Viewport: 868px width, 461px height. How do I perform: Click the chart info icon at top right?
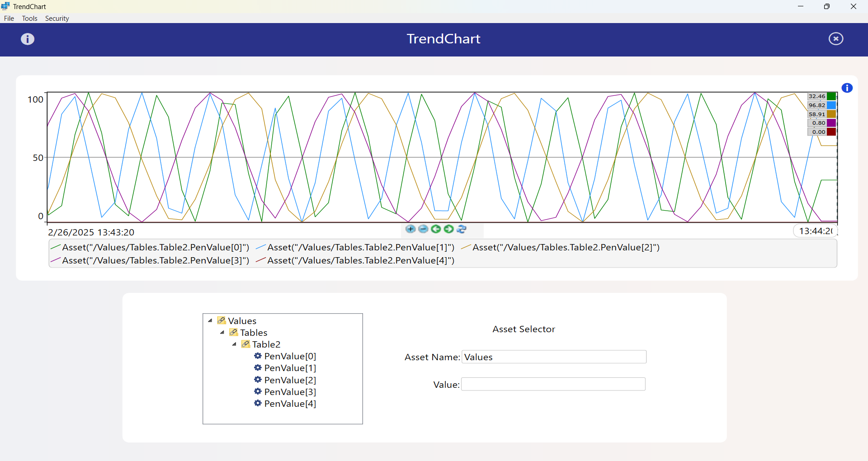[x=847, y=88]
